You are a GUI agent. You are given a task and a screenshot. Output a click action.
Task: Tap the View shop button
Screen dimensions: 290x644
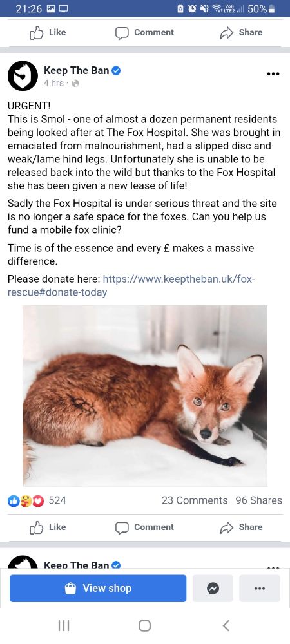pos(98,589)
